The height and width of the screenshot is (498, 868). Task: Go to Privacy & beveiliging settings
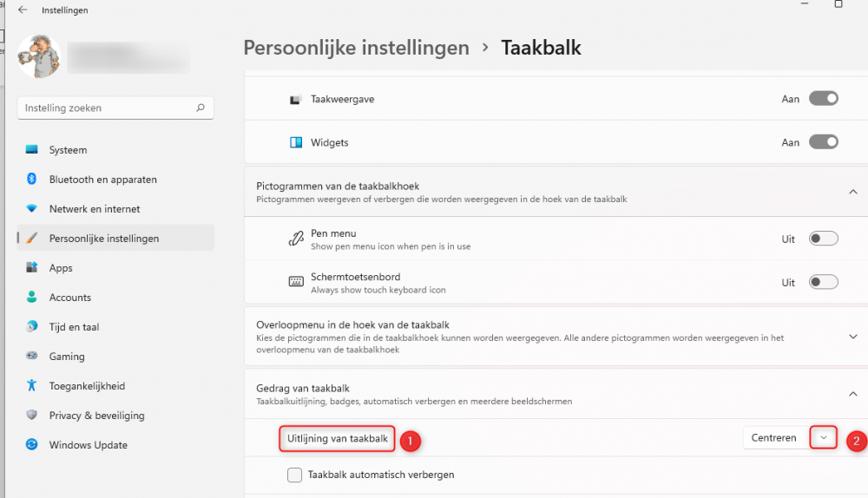[96, 416]
